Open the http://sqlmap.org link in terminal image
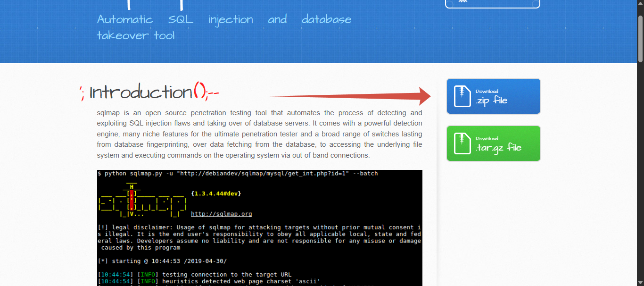Viewport: 644px width, 286px height. (222, 214)
